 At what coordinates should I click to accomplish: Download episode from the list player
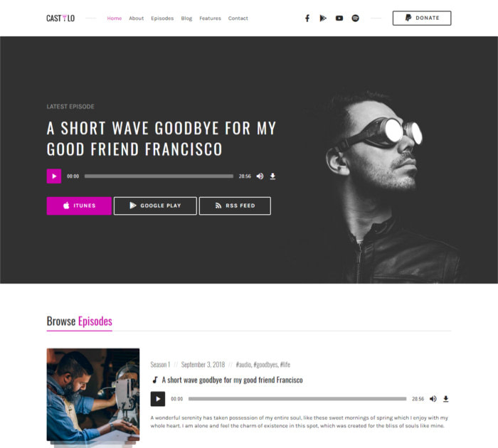(445, 399)
